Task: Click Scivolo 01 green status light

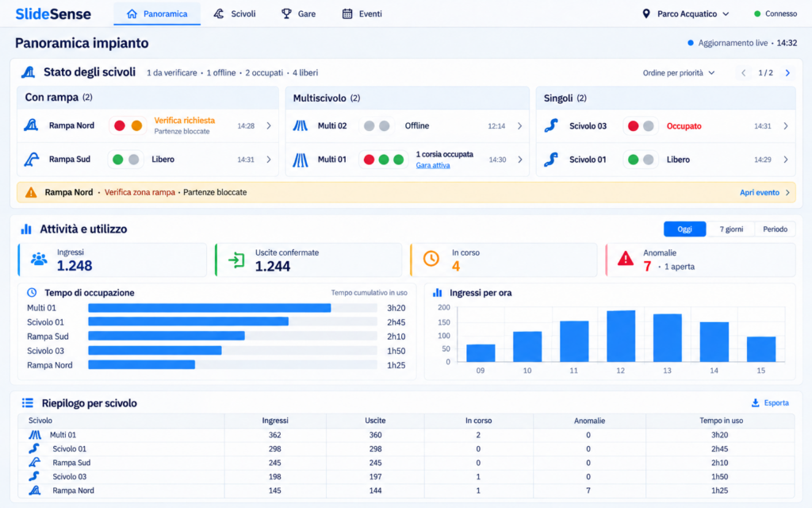Action: 633,160
